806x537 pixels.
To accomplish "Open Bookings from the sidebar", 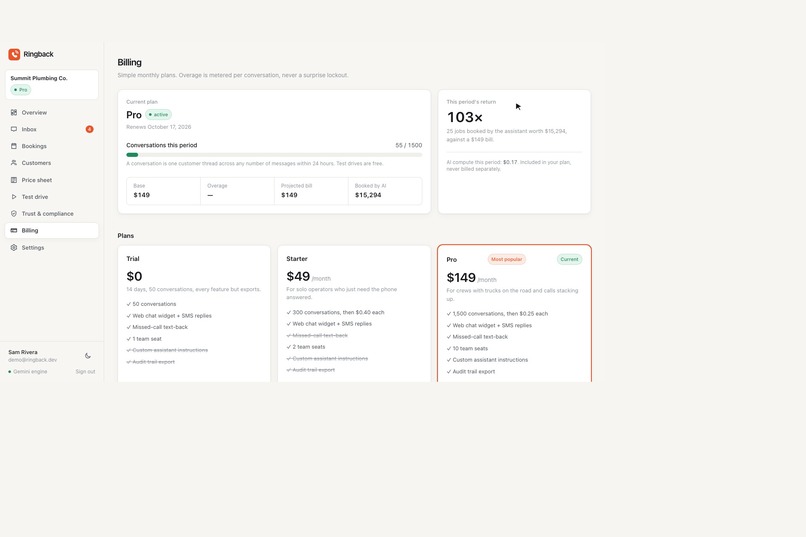I will (51, 146).
